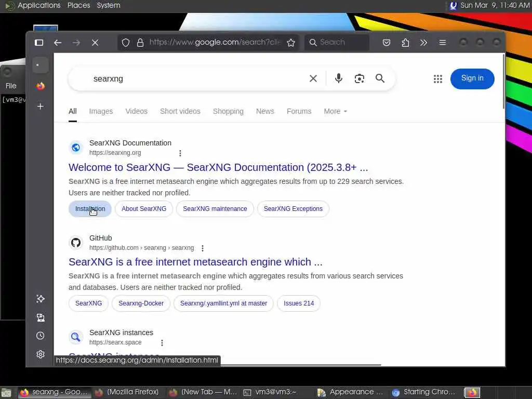The width and height of the screenshot is (532, 399).
Task: Open the AI chatbot sparkle sidebar icon
Action: [41, 299]
